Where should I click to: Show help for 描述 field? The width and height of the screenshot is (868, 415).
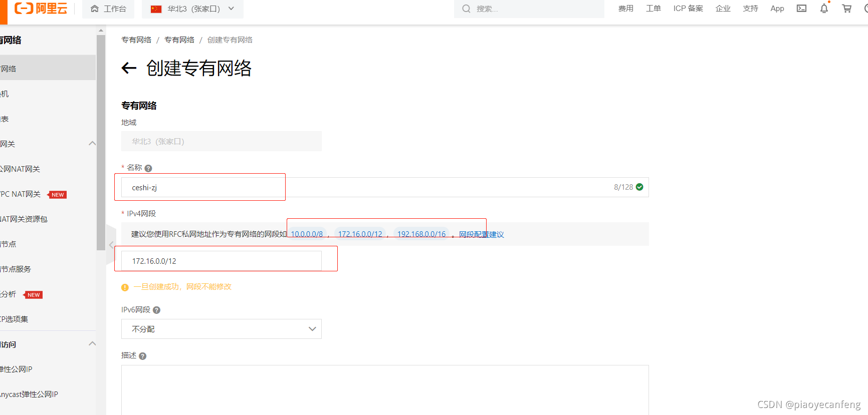(143, 356)
